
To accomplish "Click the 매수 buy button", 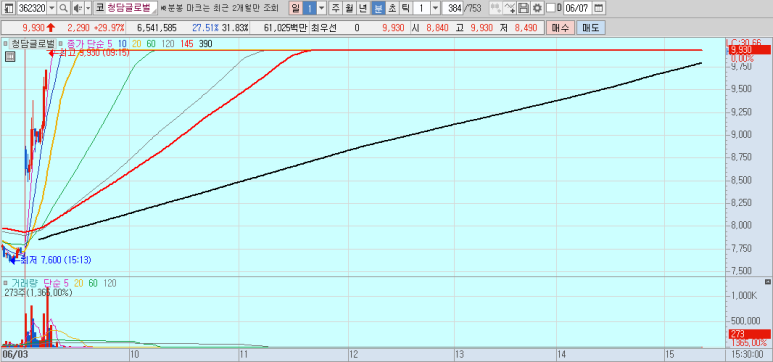I will pyautogui.click(x=560, y=28).
